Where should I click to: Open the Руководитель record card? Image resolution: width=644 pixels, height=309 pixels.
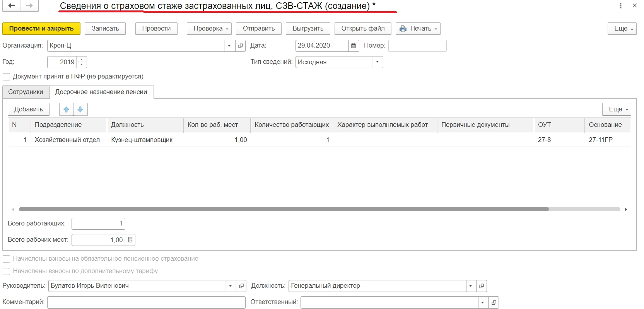click(241, 286)
